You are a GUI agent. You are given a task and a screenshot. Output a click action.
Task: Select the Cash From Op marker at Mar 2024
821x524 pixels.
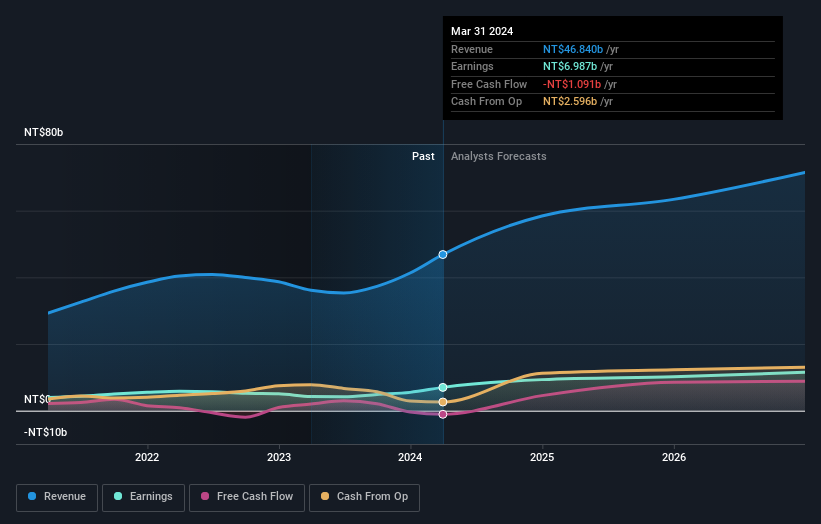click(443, 402)
